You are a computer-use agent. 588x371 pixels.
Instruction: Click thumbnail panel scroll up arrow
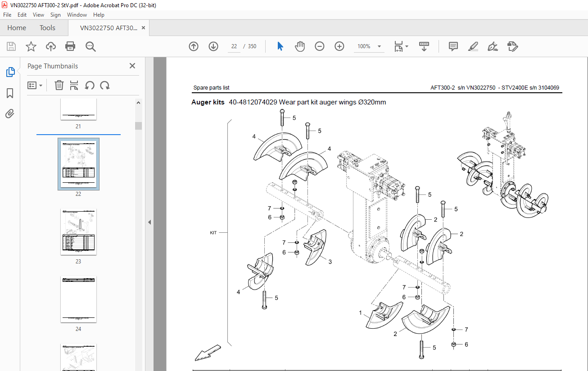(x=139, y=103)
